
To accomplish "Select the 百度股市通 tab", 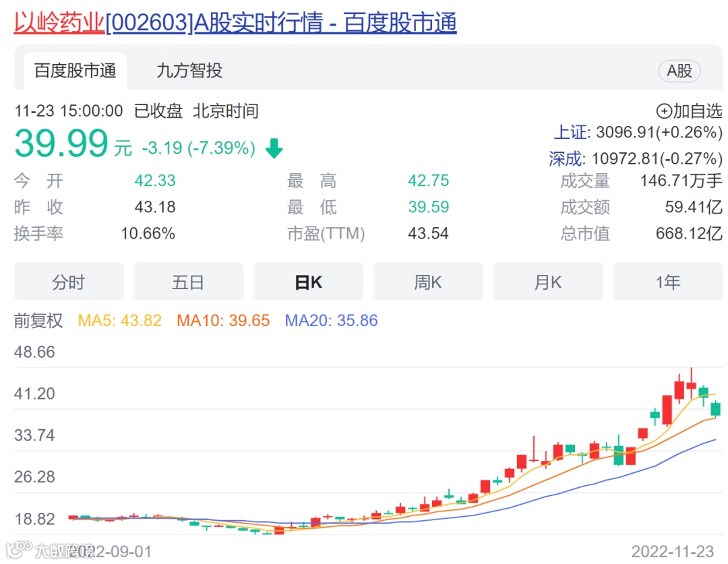I will point(75,71).
